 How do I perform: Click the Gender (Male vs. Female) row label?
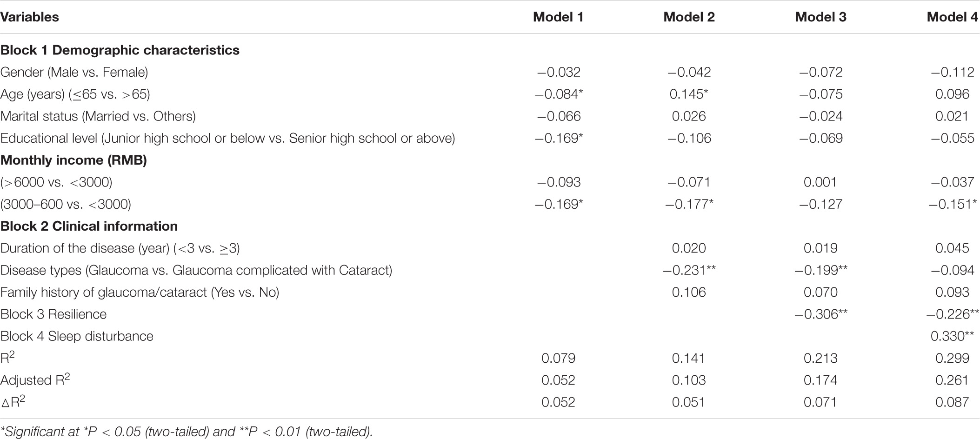click(x=74, y=72)
